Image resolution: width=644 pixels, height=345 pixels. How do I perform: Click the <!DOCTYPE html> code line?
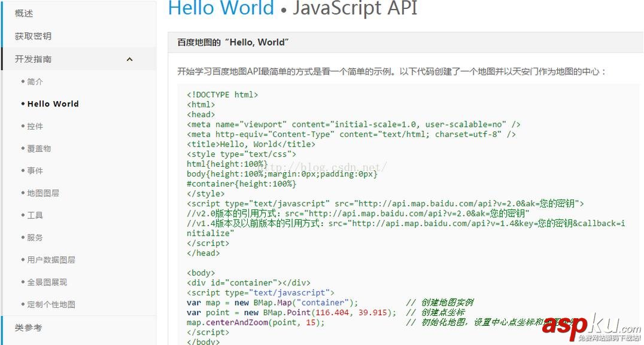coord(222,94)
